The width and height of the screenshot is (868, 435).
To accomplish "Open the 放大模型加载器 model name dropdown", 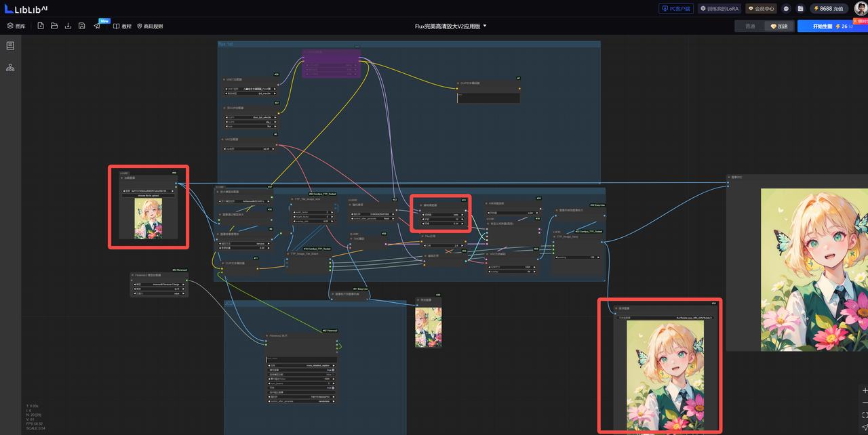I will [x=244, y=201].
